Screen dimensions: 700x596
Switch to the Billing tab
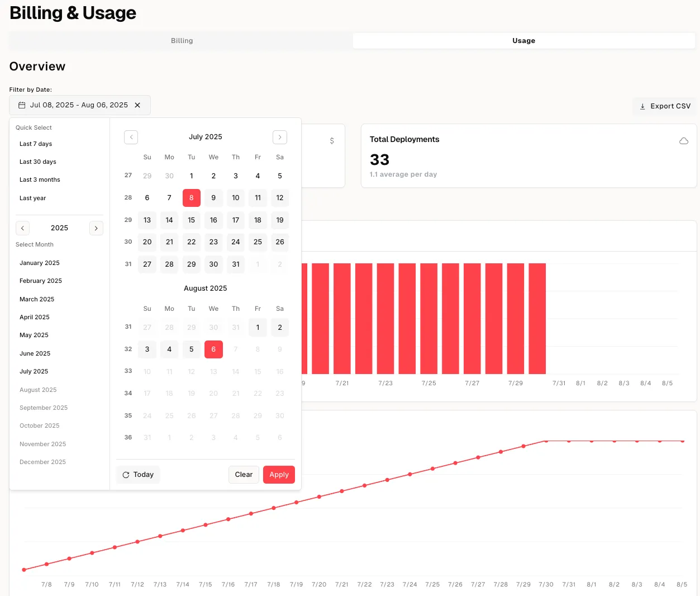pyautogui.click(x=182, y=41)
